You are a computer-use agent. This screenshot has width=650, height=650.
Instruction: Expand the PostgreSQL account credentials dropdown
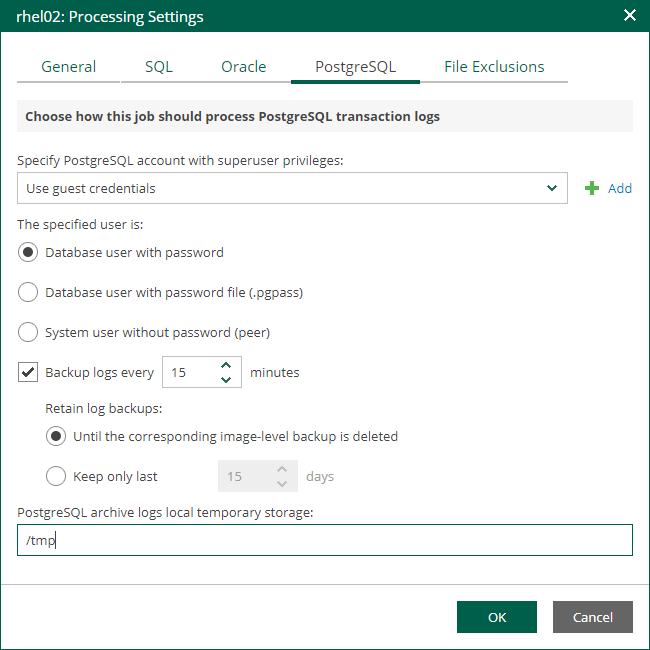pos(552,188)
